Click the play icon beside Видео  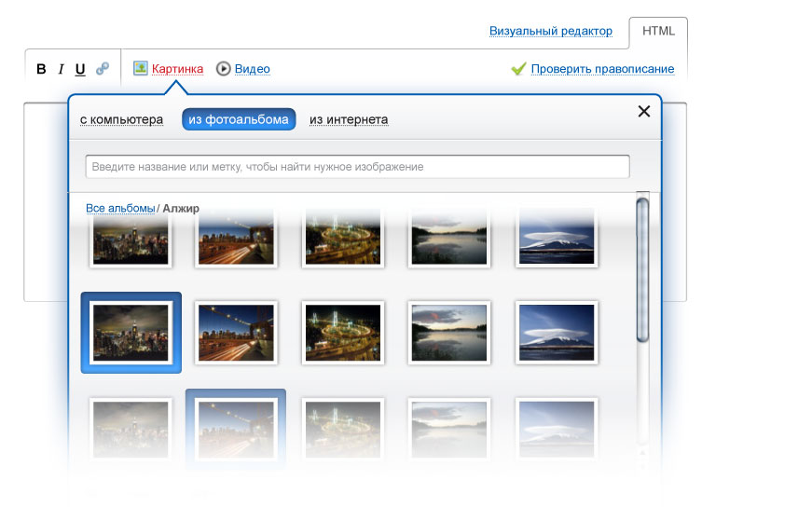[224, 69]
